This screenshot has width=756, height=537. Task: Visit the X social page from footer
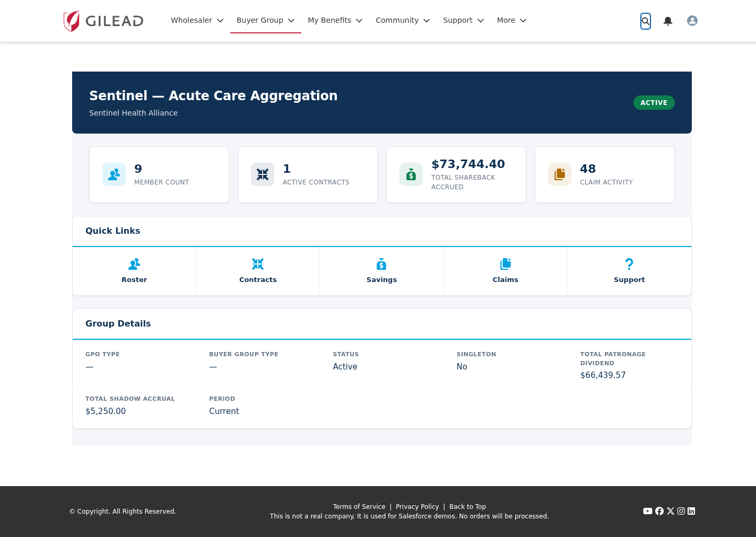pos(671,511)
